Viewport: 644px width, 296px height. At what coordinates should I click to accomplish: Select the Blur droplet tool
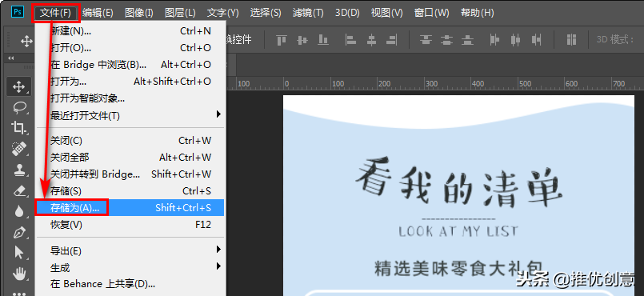coord(19,212)
